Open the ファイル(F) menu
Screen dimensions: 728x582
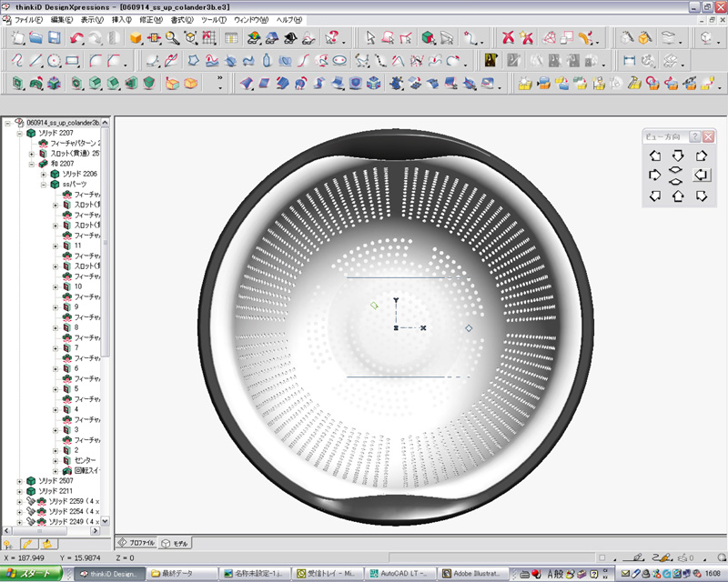coord(28,19)
